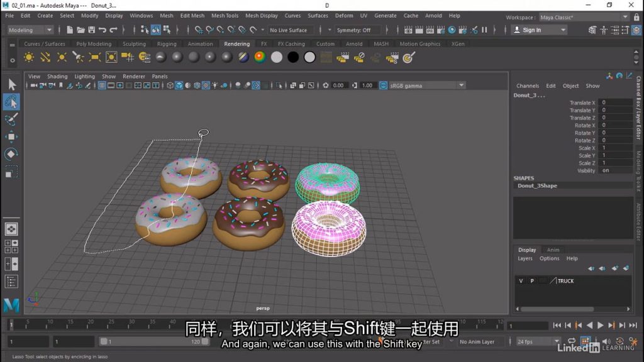The width and height of the screenshot is (644, 362).
Task: Switch to the Anim layer tab
Action: point(553,250)
